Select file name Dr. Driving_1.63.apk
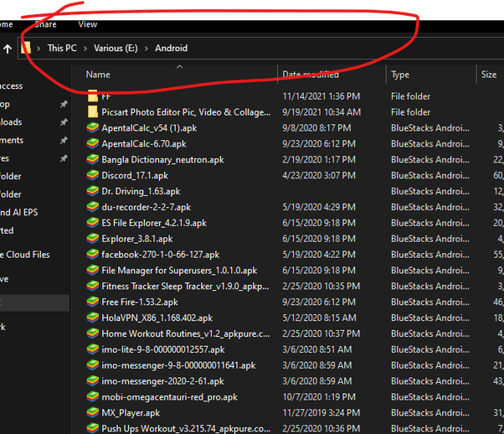Viewport: 504px width, 434px height. tap(141, 191)
